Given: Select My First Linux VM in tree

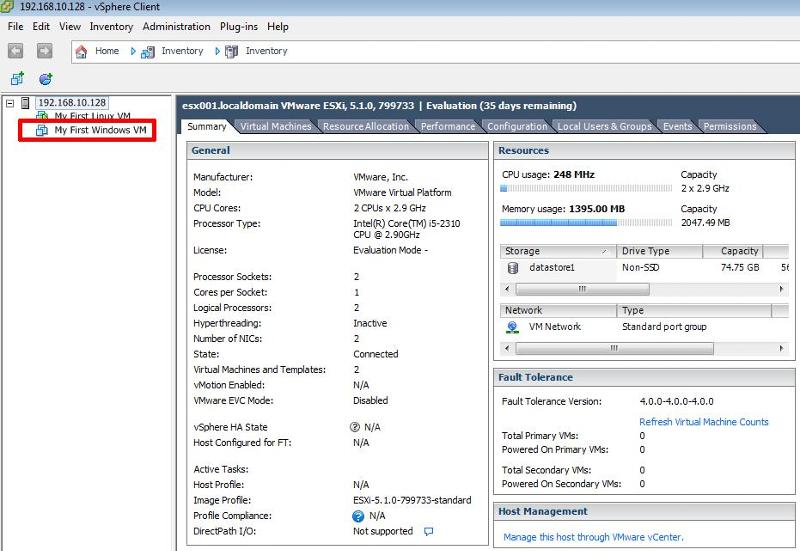Looking at the screenshot, I should 92,116.
